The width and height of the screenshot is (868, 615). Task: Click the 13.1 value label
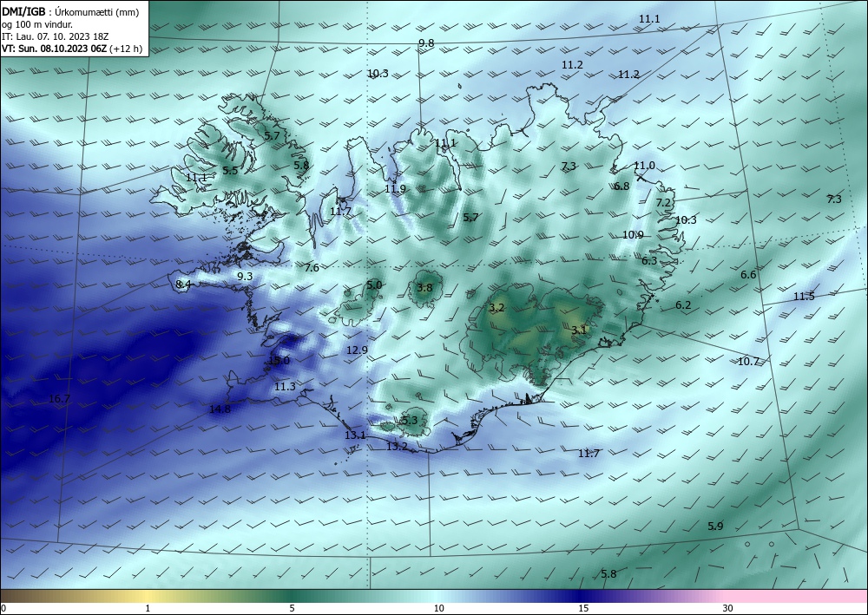point(355,435)
